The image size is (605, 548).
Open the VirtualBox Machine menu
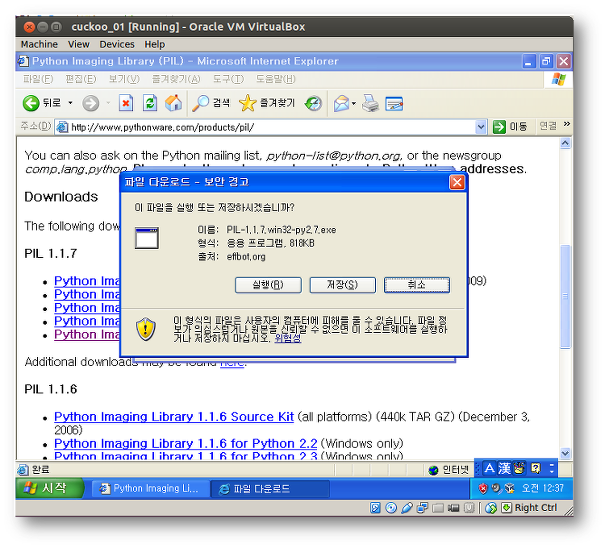pos(39,44)
